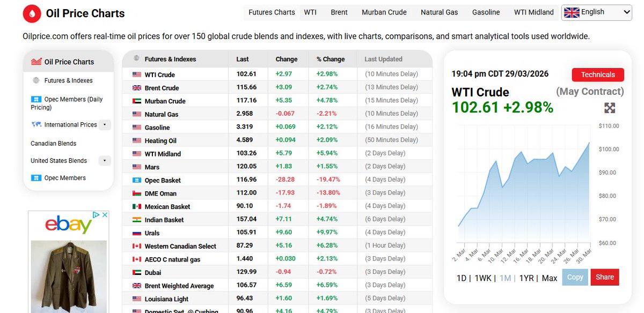644x313 pixels.
Task: Click the flag icon in Natural Gas row
Action: click(x=136, y=114)
